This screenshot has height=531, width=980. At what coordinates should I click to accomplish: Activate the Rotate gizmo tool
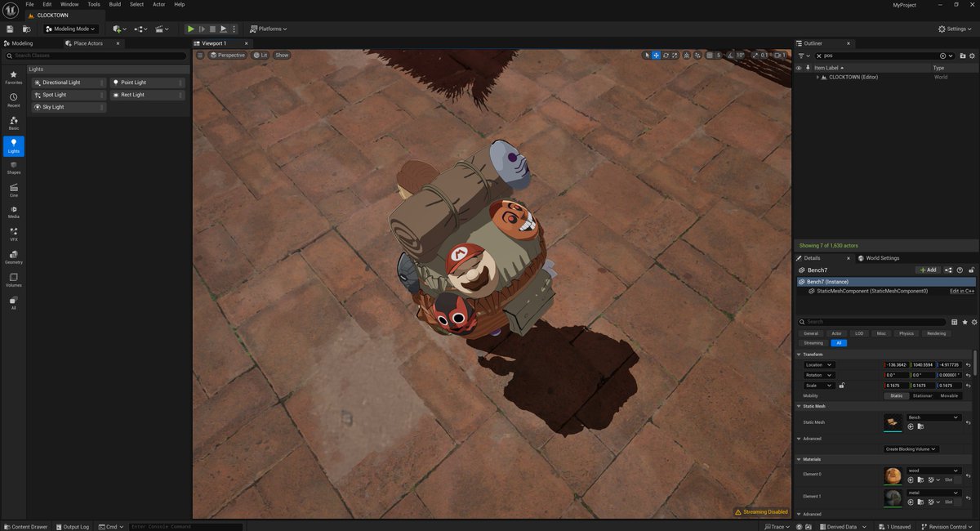coord(666,55)
